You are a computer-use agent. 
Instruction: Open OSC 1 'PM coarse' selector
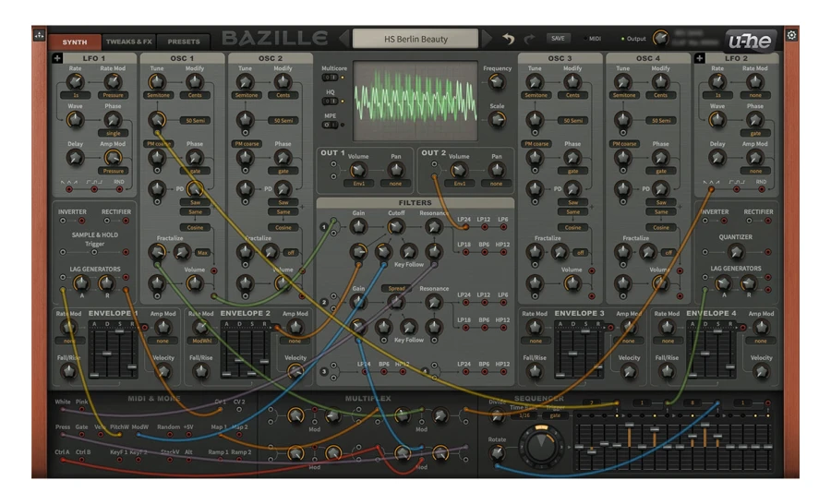(x=159, y=144)
